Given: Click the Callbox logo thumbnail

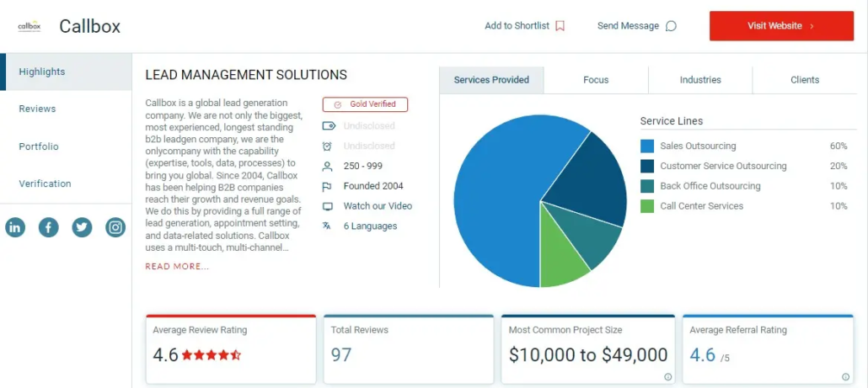Looking at the screenshot, I should click(29, 27).
